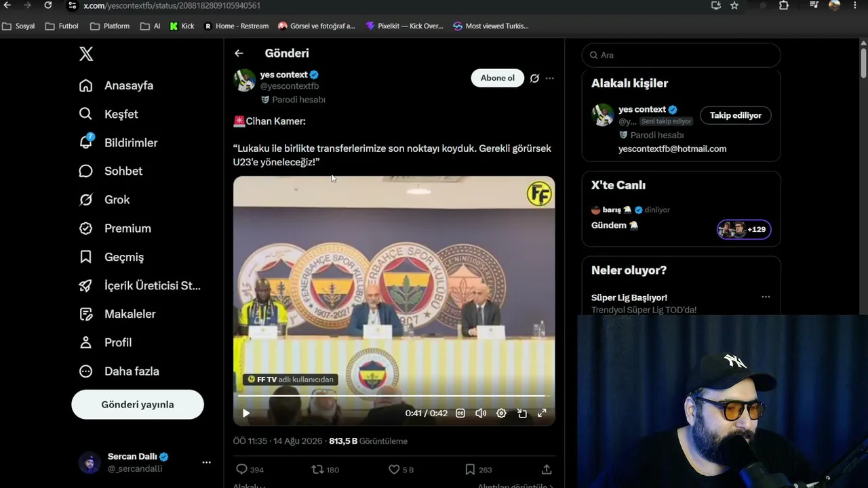Open the FF TV source link

pos(290,380)
